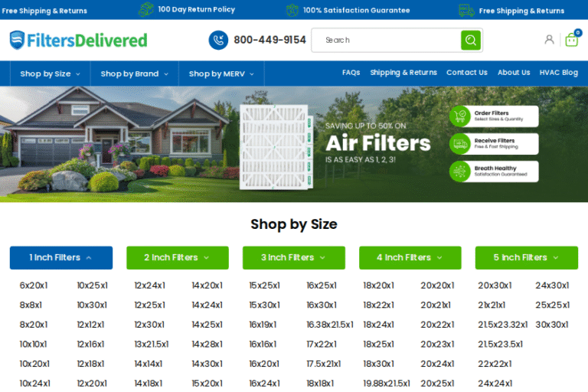Screen dimensions: 588x392
Task: Open the user account icon
Action: click(549, 40)
